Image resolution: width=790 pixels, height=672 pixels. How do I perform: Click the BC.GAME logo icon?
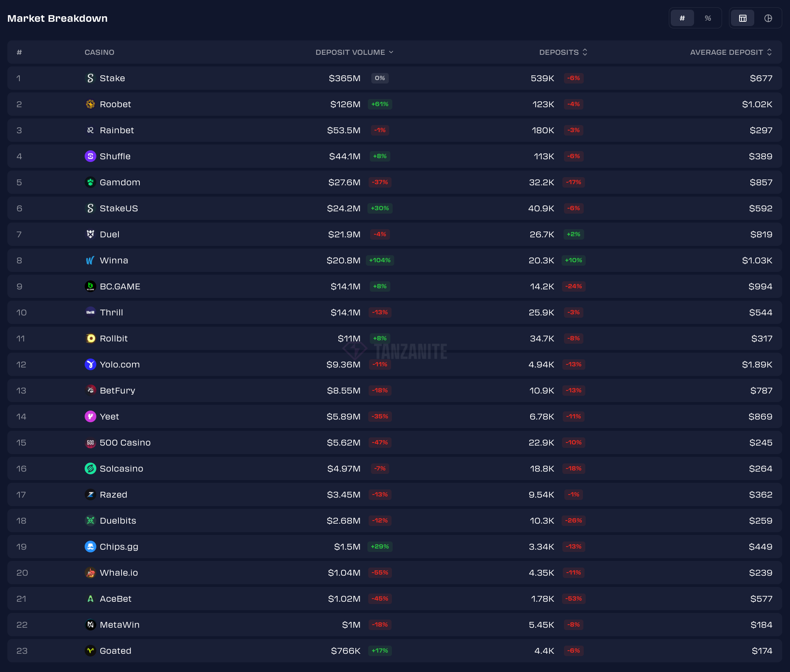click(90, 286)
